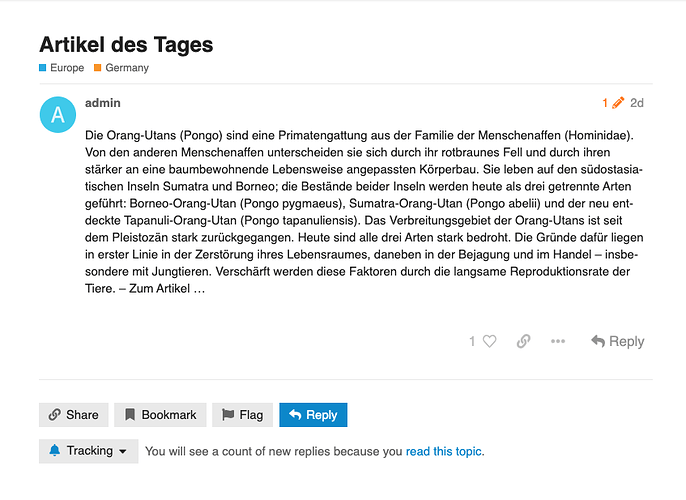
Task: Click admin's avatar circle
Action: (x=58, y=115)
